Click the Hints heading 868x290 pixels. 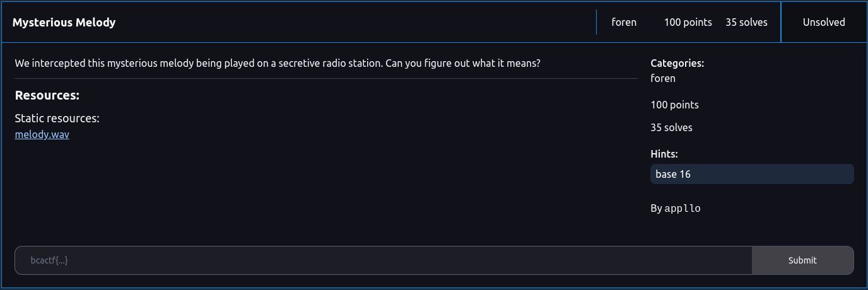point(664,154)
